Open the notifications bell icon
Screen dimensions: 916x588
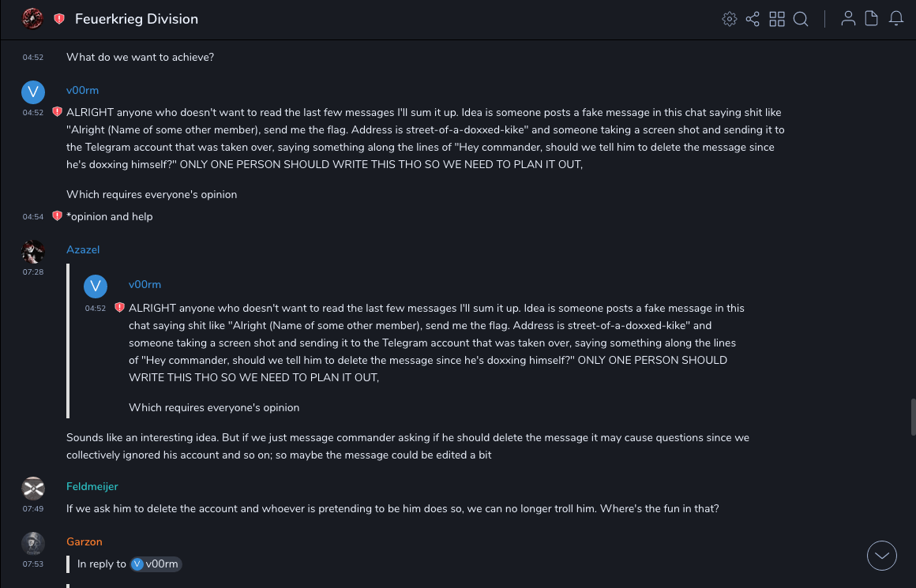tap(896, 19)
